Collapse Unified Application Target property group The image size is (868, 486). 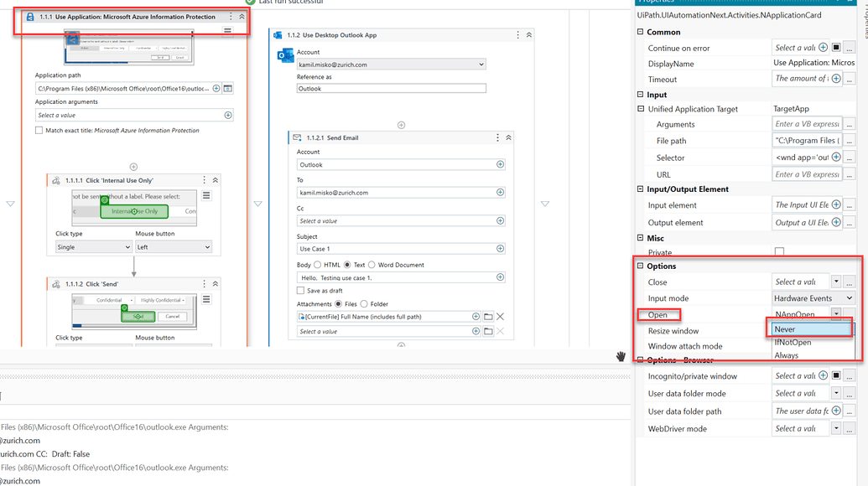tap(641, 109)
